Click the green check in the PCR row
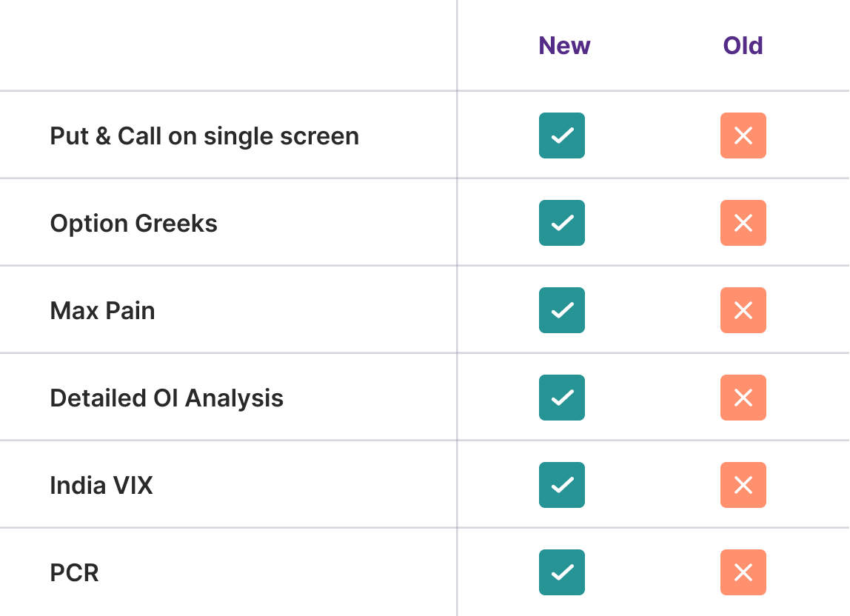The width and height of the screenshot is (850, 616). [561, 572]
